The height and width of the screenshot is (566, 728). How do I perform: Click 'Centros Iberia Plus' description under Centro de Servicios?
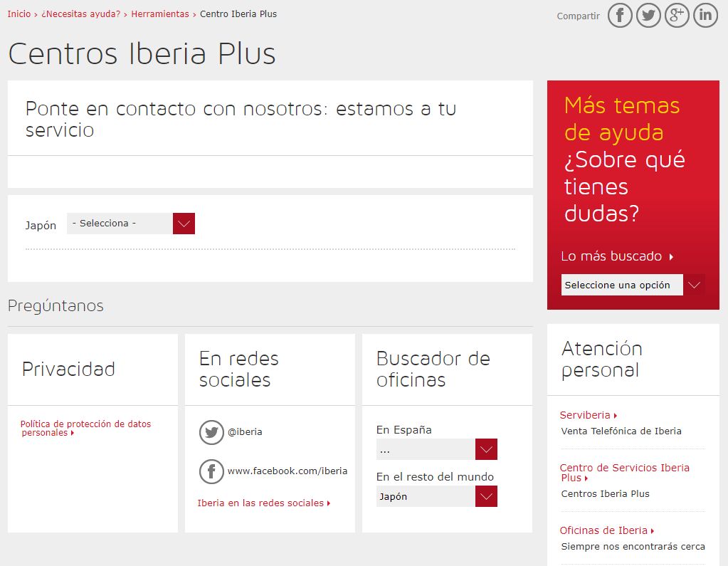tap(605, 493)
